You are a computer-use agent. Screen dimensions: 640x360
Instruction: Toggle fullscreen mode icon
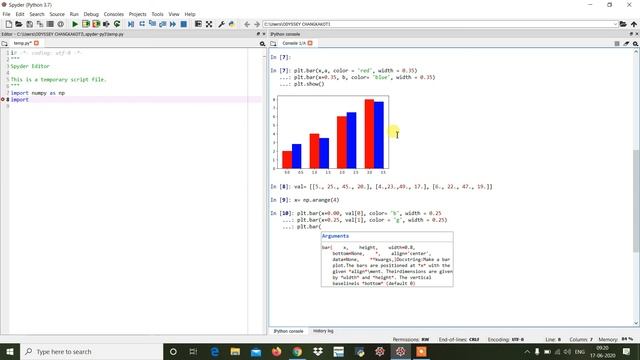(209, 24)
